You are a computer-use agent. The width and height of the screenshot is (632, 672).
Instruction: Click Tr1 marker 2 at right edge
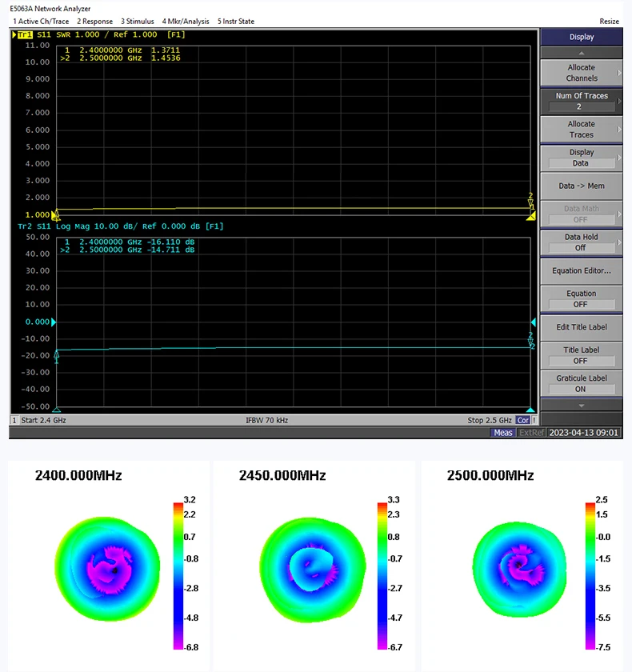click(531, 202)
